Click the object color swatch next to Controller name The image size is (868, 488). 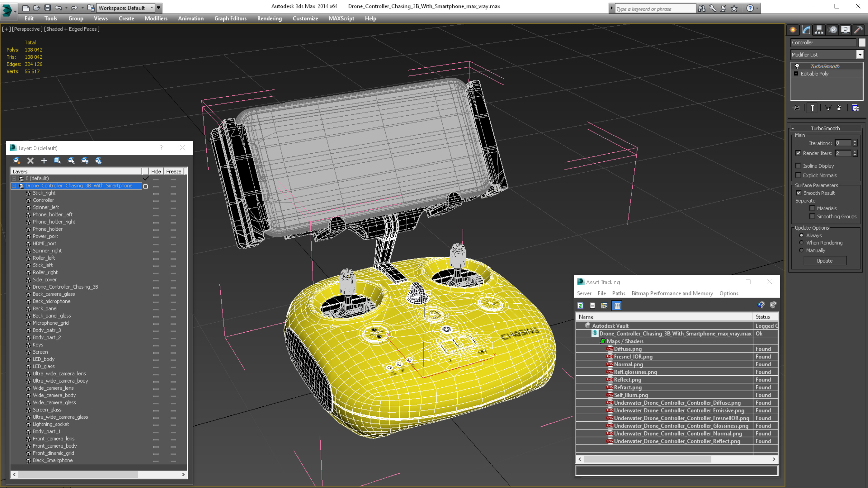[x=862, y=42]
